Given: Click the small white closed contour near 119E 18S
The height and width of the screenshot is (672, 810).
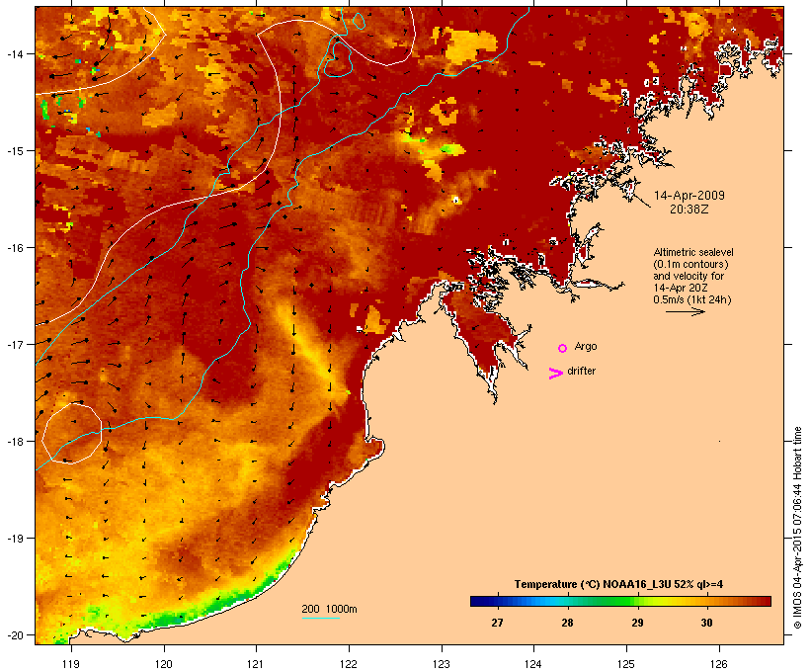Looking at the screenshot, I should (72, 434).
